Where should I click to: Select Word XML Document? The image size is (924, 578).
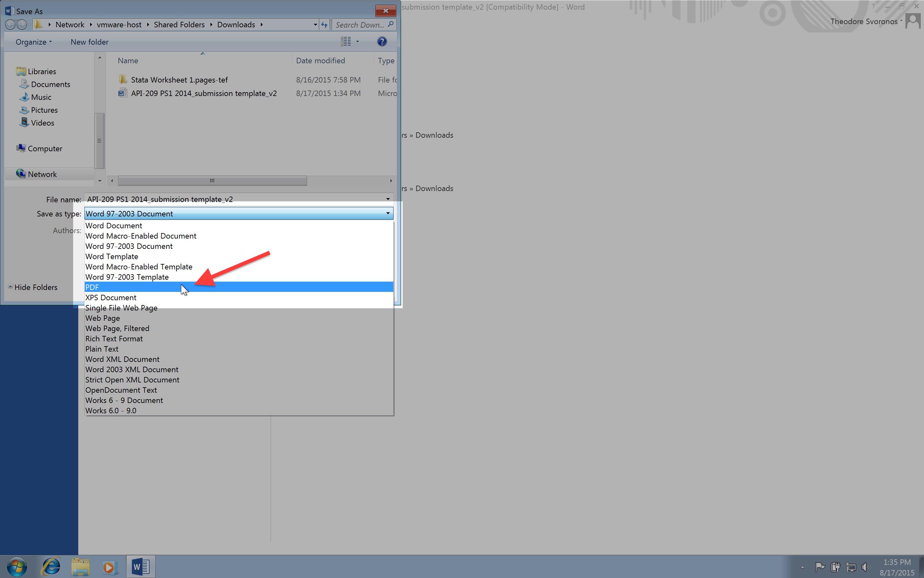[x=239, y=359]
